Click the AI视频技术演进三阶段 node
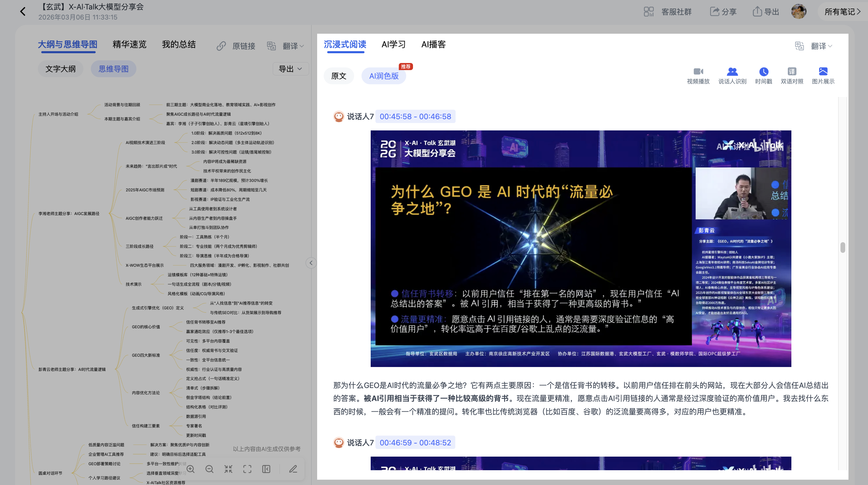The image size is (868, 485). click(x=146, y=143)
